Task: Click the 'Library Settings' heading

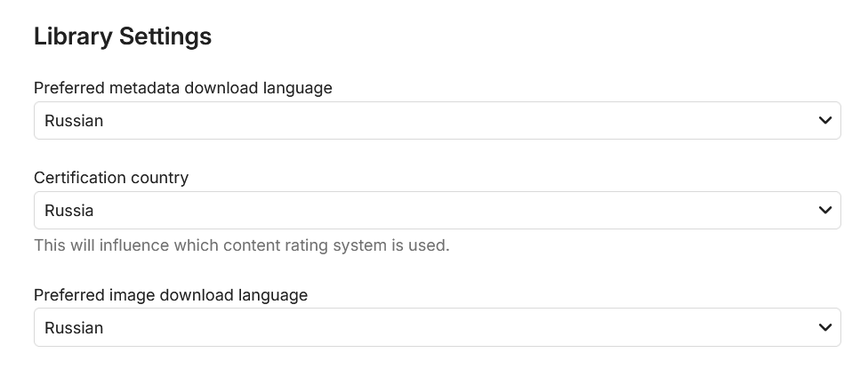Action: (123, 36)
